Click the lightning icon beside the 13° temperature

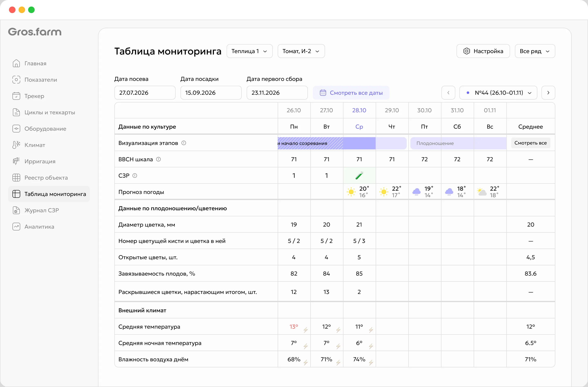pos(306,330)
